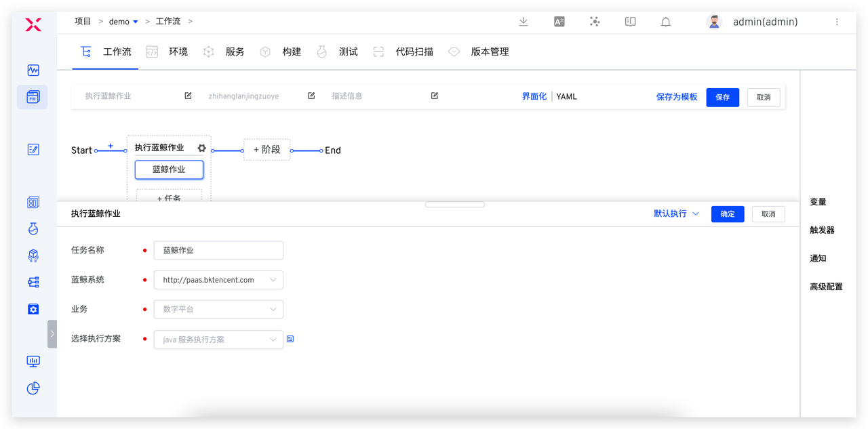Viewport: 868px width, 429px height.
Task: Open the edit-document sidebar icon
Action: coord(33,149)
